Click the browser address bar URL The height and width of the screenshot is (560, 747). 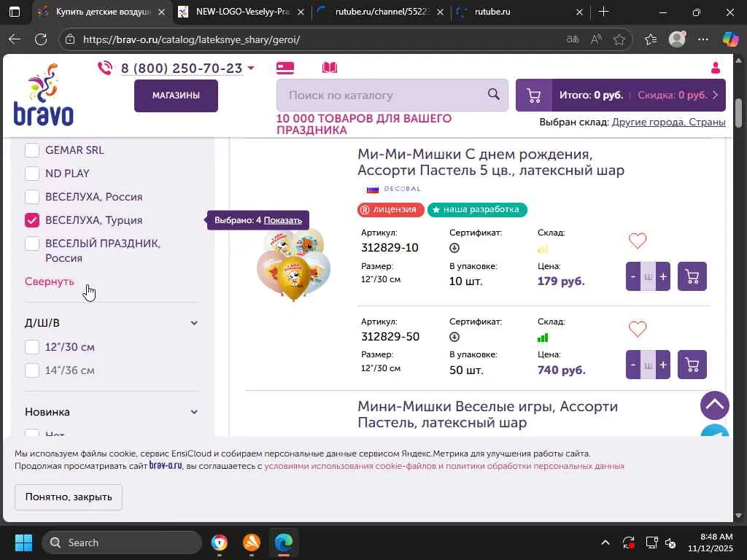point(191,39)
